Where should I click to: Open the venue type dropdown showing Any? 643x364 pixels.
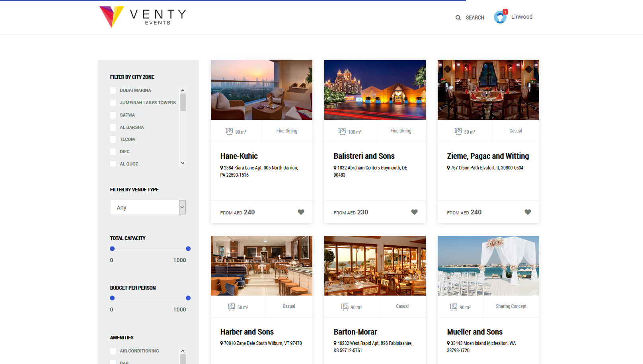[x=148, y=207]
